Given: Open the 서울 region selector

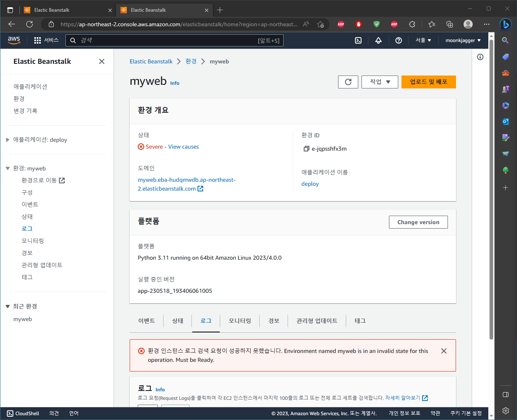Looking at the screenshot, I should coord(423,40).
